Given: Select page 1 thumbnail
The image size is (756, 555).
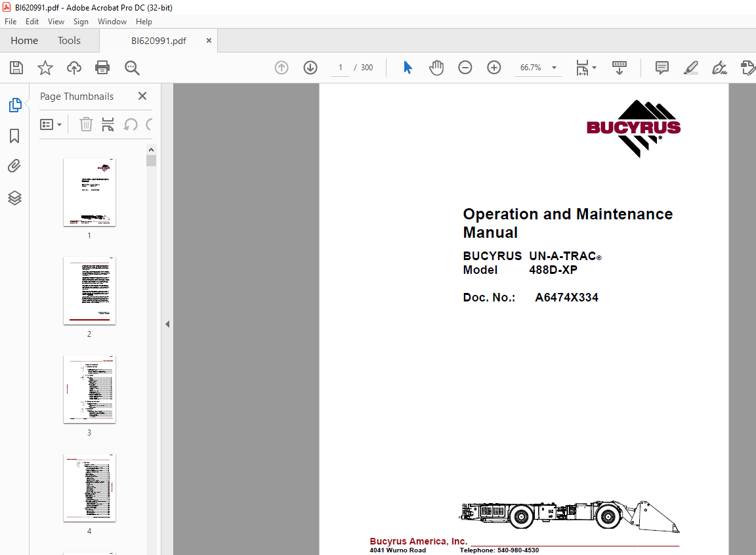Looking at the screenshot, I should click(90, 192).
